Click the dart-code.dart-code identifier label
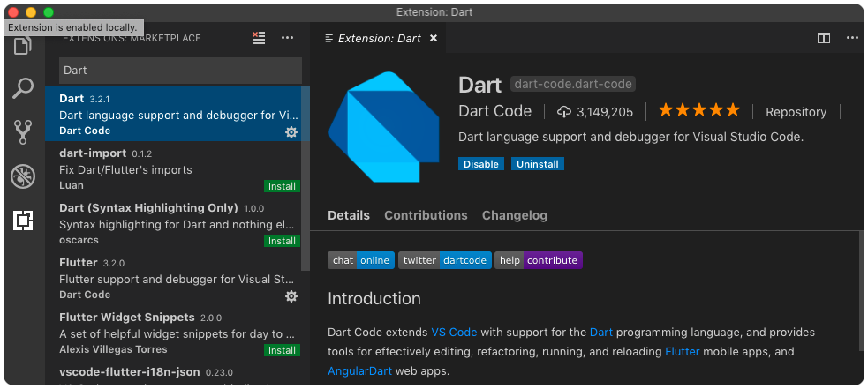This screenshot has height=389, width=868. 573,84
